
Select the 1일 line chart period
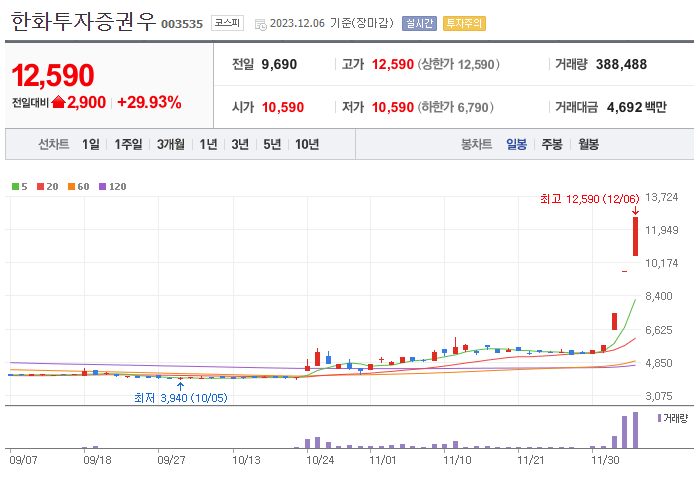point(91,144)
